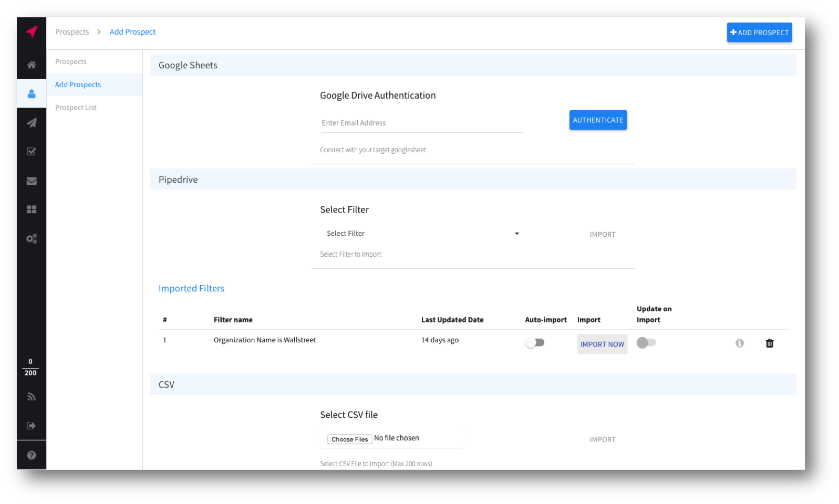Click the 'Filter name' column header

[x=233, y=320]
